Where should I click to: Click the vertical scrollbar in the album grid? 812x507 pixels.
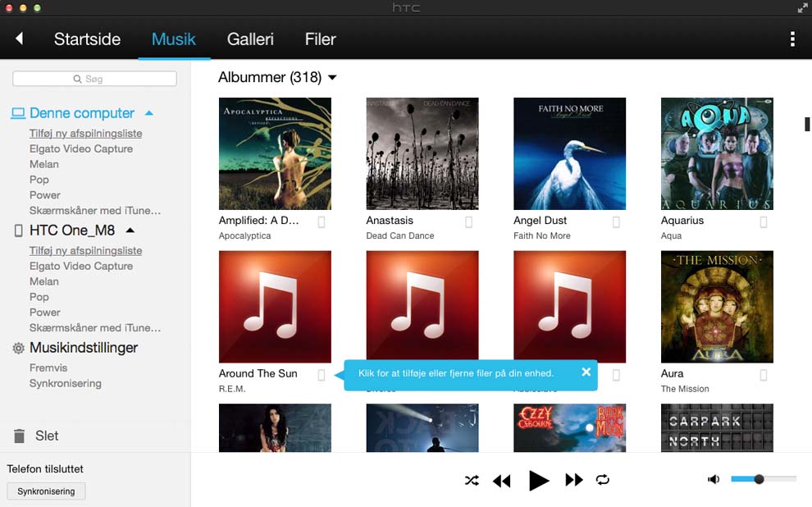pos(807,125)
